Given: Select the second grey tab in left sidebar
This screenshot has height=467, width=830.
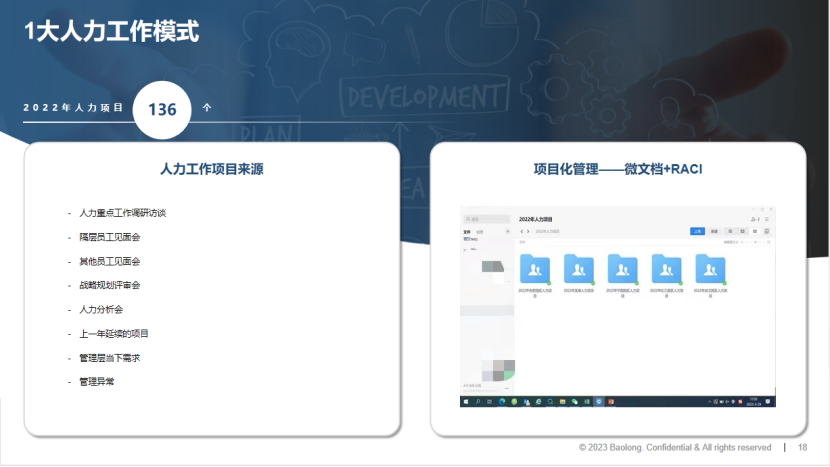Looking at the screenshot, I should pos(480,232).
